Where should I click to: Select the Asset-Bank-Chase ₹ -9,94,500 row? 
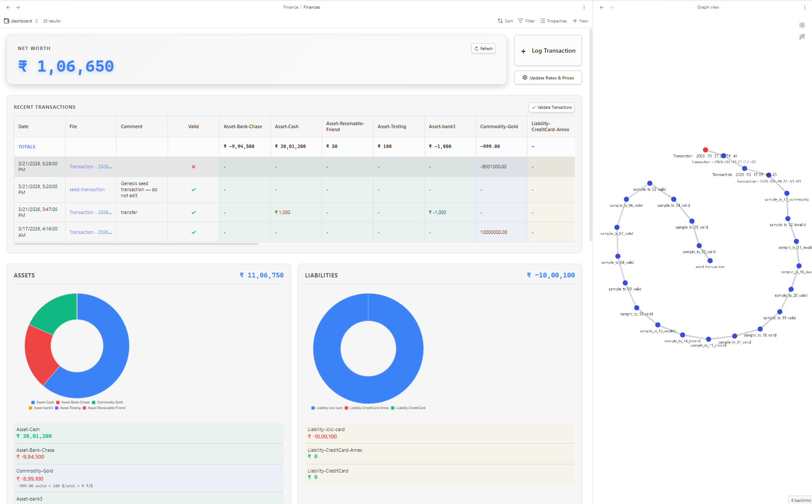click(x=149, y=454)
